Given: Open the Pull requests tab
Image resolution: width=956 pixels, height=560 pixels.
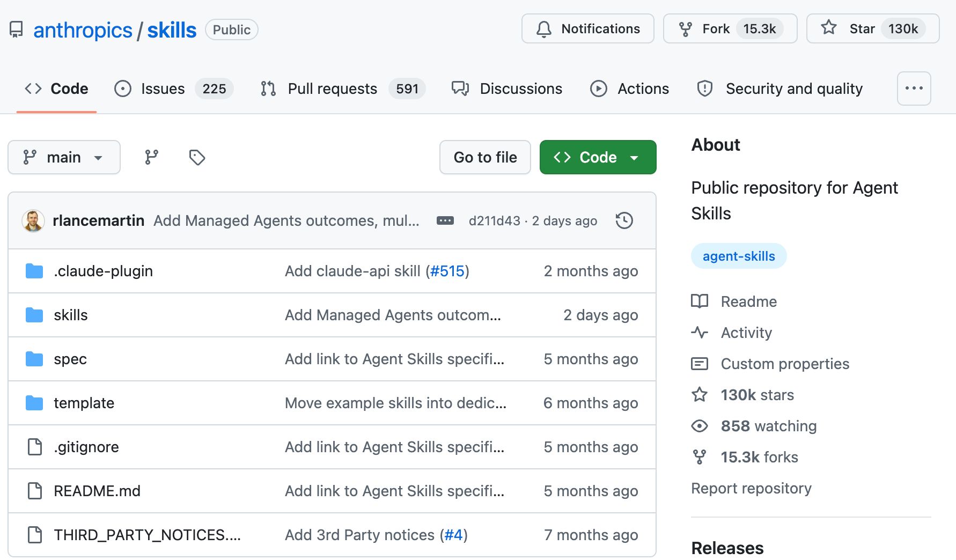Looking at the screenshot, I should [x=342, y=89].
